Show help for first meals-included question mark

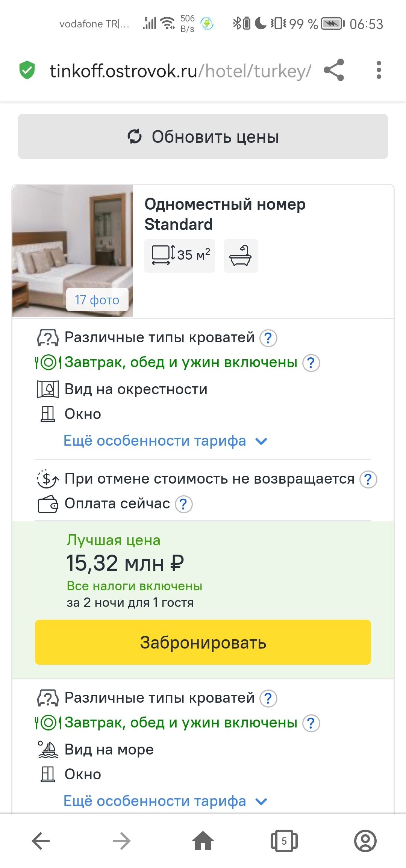coord(311,363)
